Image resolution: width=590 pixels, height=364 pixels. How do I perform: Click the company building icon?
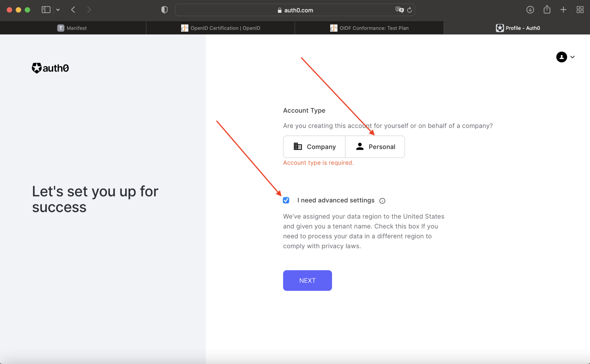[297, 147]
